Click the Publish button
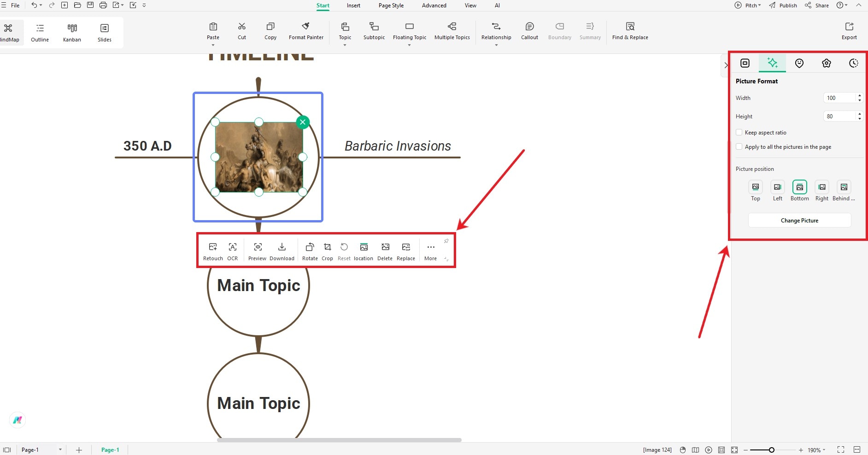Viewport: 868px width, 455px height. pos(783,6)
